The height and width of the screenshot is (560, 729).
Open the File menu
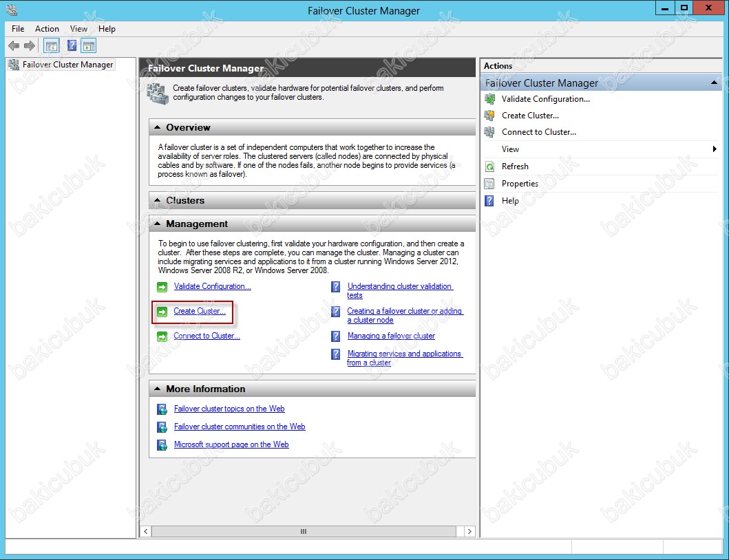click(x=18, y=29)
